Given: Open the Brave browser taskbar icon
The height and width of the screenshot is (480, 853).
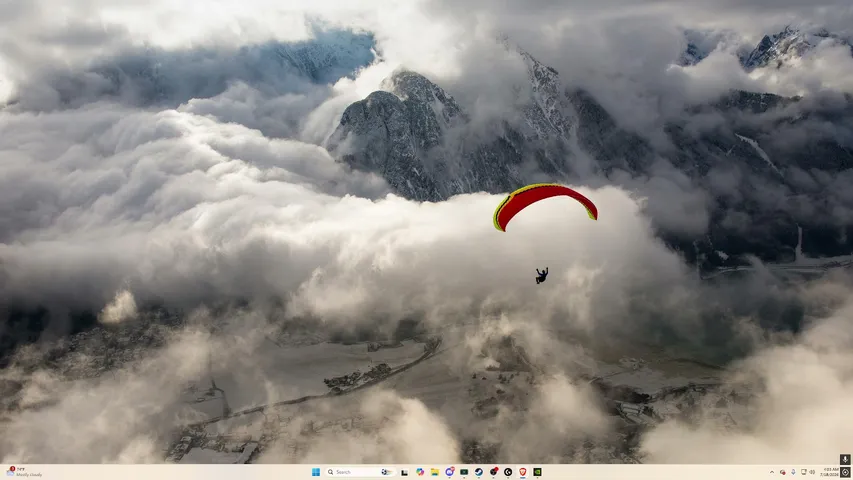Looking at the screenshot, I should (523, 472).
